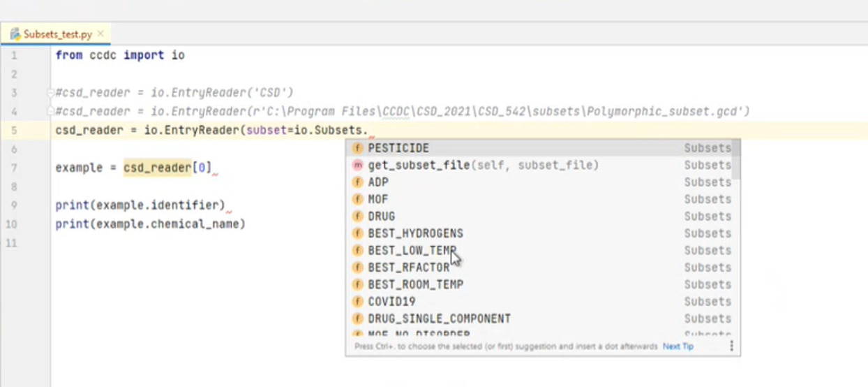The height and width of the screenshot is (387, 868).
Task: Click the field icon beside BEST_RFACTOR
Action: 357,268
